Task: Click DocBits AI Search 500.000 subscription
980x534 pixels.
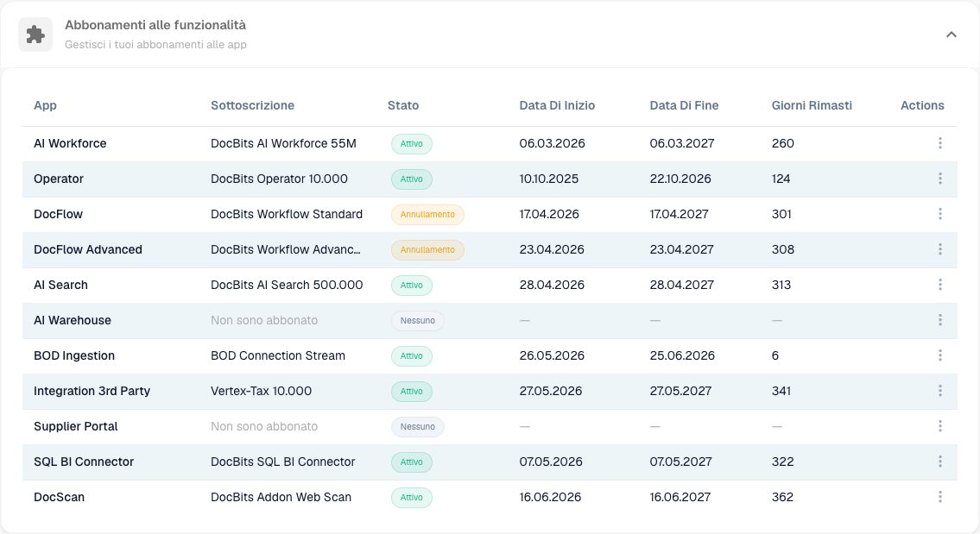Action: click(x=287, y=285)
